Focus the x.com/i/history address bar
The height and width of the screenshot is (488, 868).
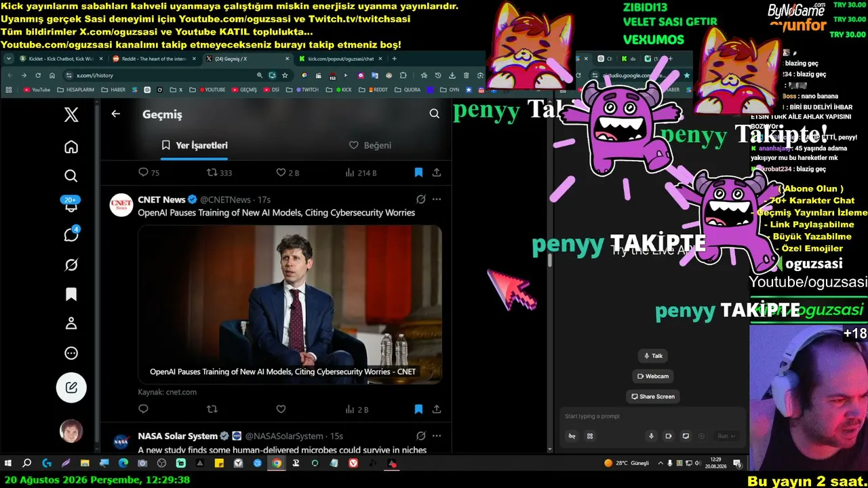point(159,75)
